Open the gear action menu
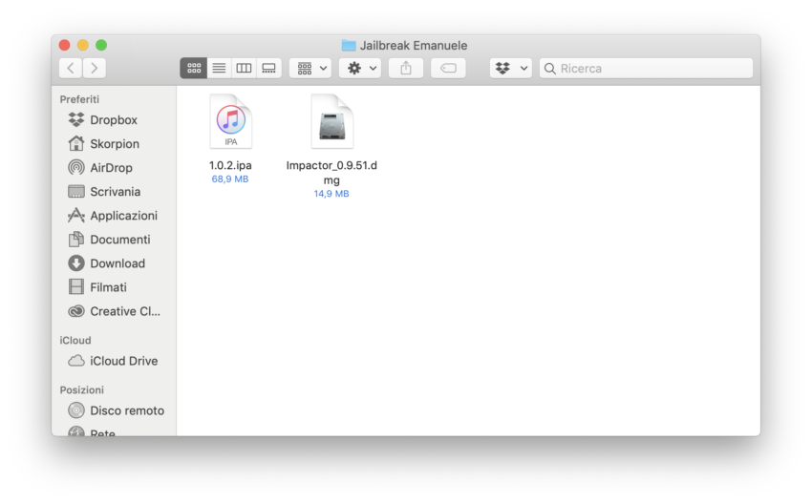Viewport: 812px width, 504px height. [360, 69]
